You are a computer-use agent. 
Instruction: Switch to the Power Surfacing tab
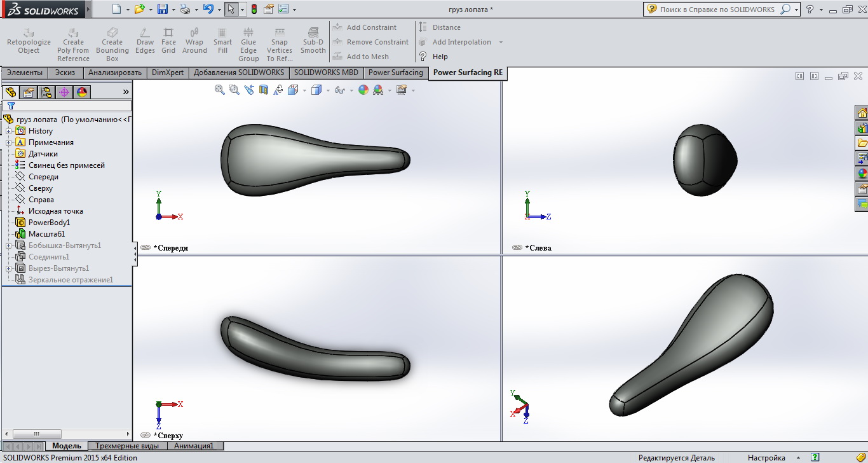(x=395, y=73)
